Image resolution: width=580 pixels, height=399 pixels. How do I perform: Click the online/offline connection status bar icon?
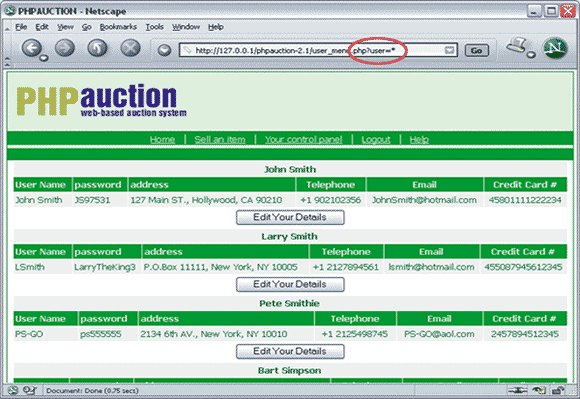pyautogui.click(x=517, y=390)
